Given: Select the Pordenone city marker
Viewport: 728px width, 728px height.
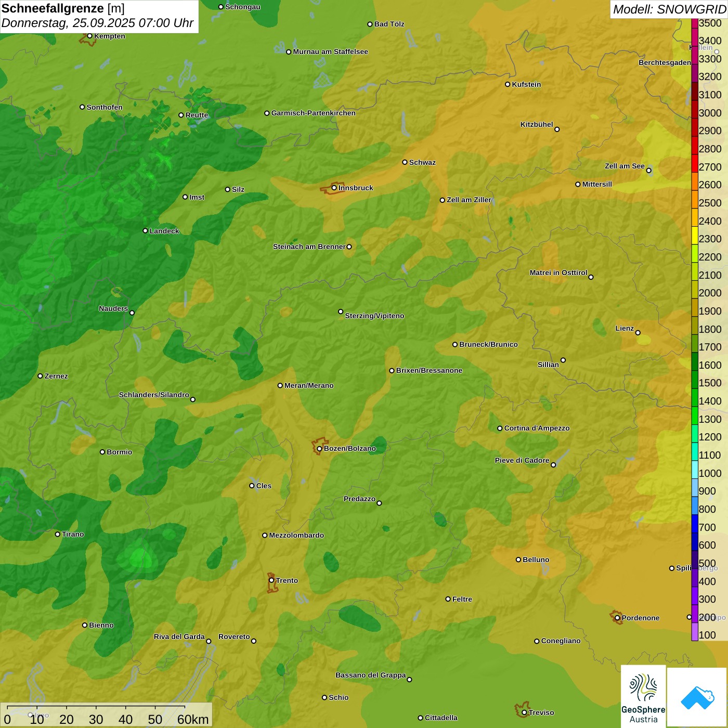Looking at the screenshot, I should pyautogui.click(x=617, y=618).
